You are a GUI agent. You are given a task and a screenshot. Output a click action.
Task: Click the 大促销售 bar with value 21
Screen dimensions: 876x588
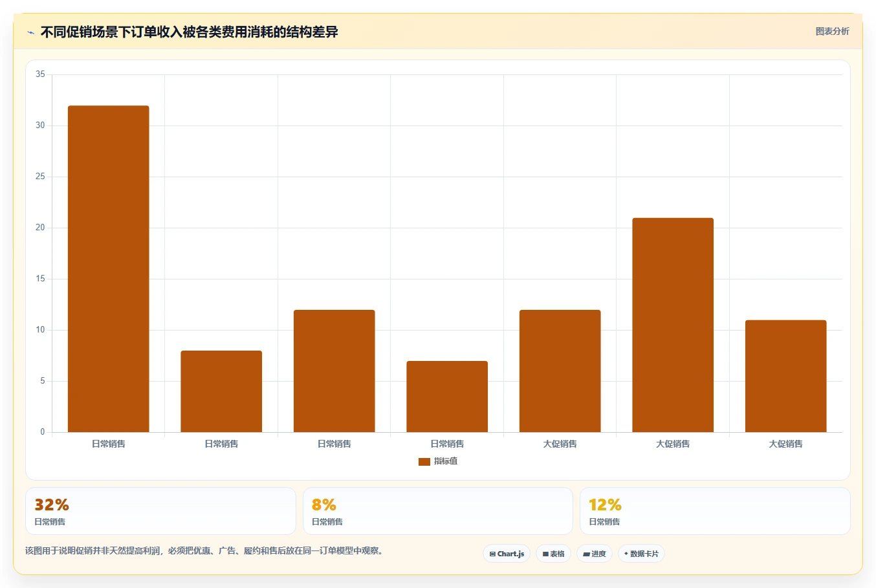(x=673, y=325)
